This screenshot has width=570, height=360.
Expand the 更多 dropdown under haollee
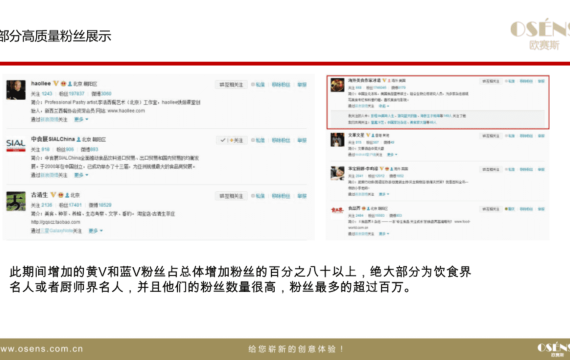(81, 119)
